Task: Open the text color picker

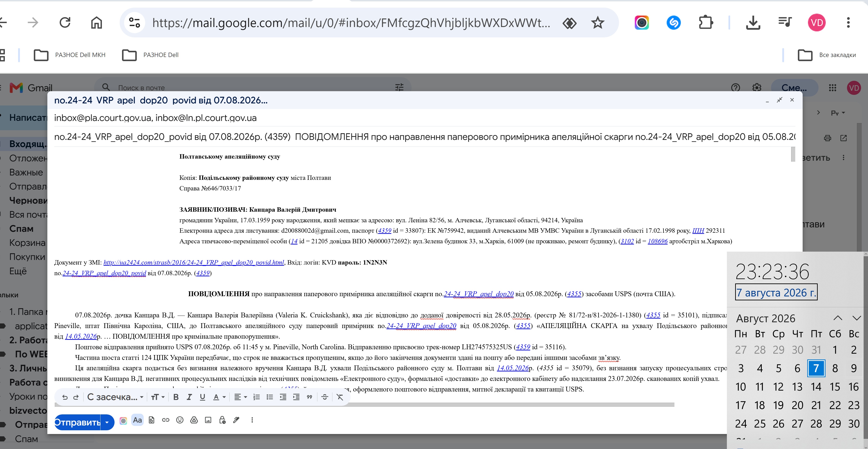Action: (219, 397)
